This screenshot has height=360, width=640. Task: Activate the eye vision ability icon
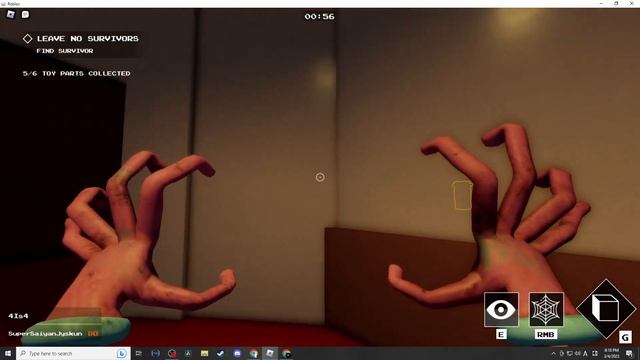(501, 309)
